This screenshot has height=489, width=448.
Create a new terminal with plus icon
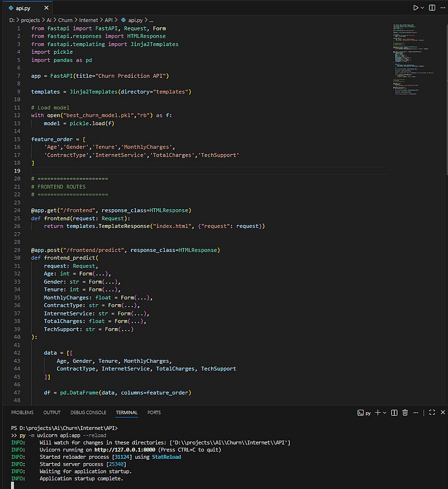click(x=378, y=413)
